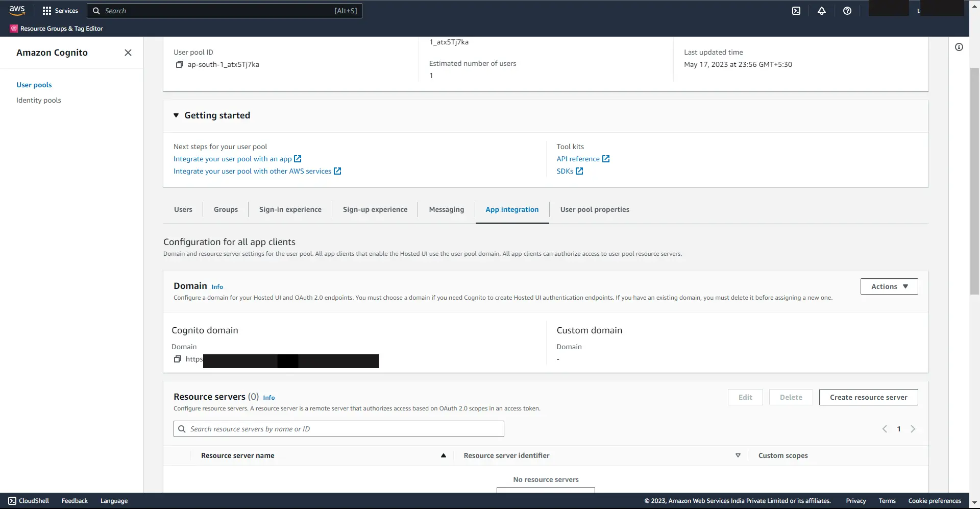Focus the top AWS search box
Screen dimensions: 980x509
click(225, 11)
